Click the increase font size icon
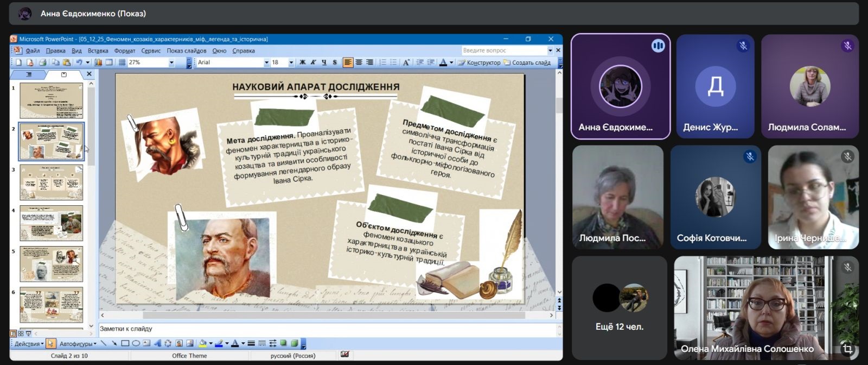Screen dimensions: 868x365 pos(406,62)
